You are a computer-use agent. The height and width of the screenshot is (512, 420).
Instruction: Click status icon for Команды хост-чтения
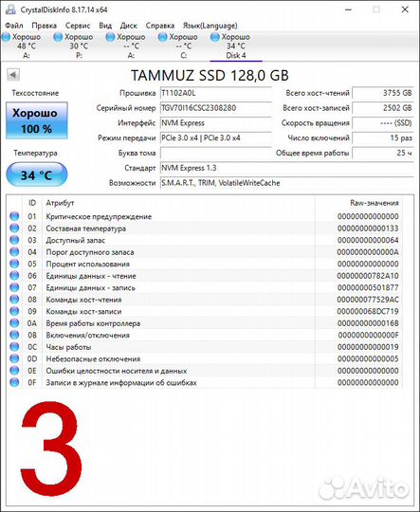(x=14, y=299)
